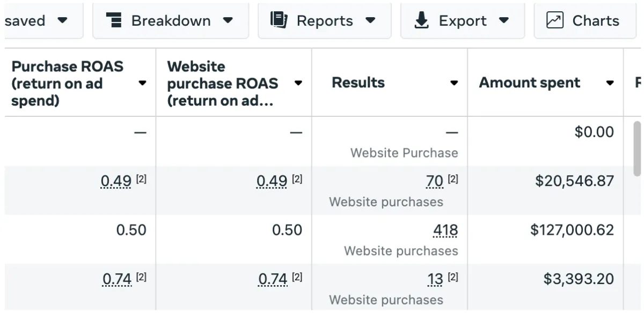The width and height of the screenshot is (644, 313).
Task: Click the Breakdown stacked-bars icon
Action: [x=114, y=20]
